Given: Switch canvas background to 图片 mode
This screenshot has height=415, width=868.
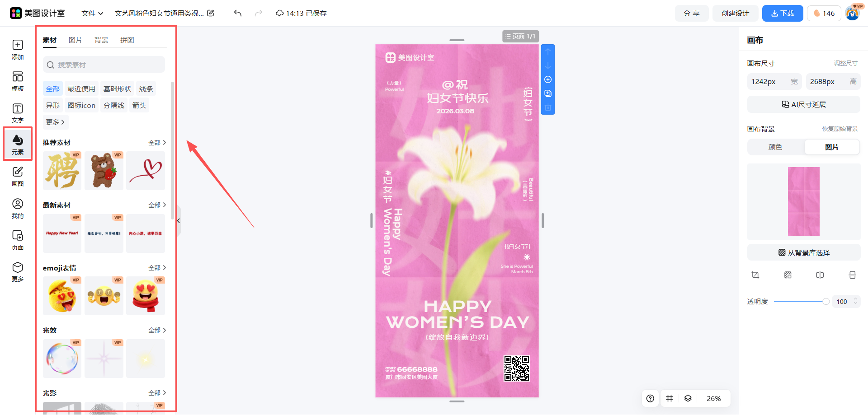Looking at the screenshot, I should tap(831, 147).
